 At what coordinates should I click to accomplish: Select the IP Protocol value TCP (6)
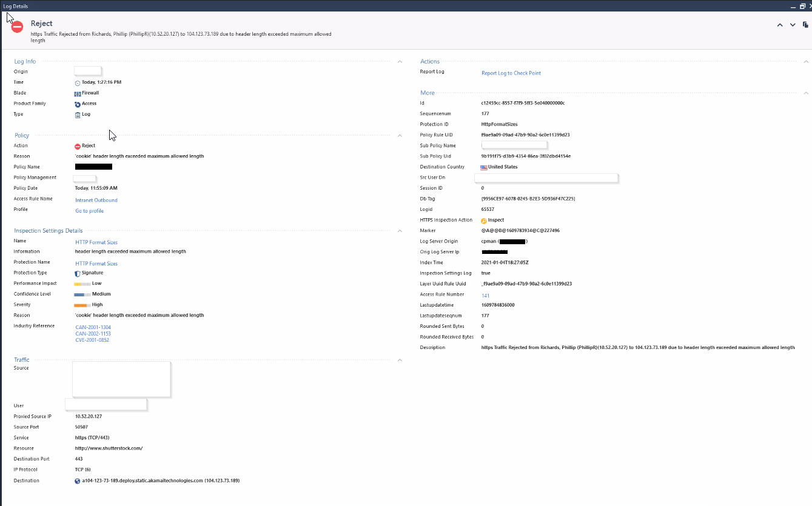click(x=83, y=470)
